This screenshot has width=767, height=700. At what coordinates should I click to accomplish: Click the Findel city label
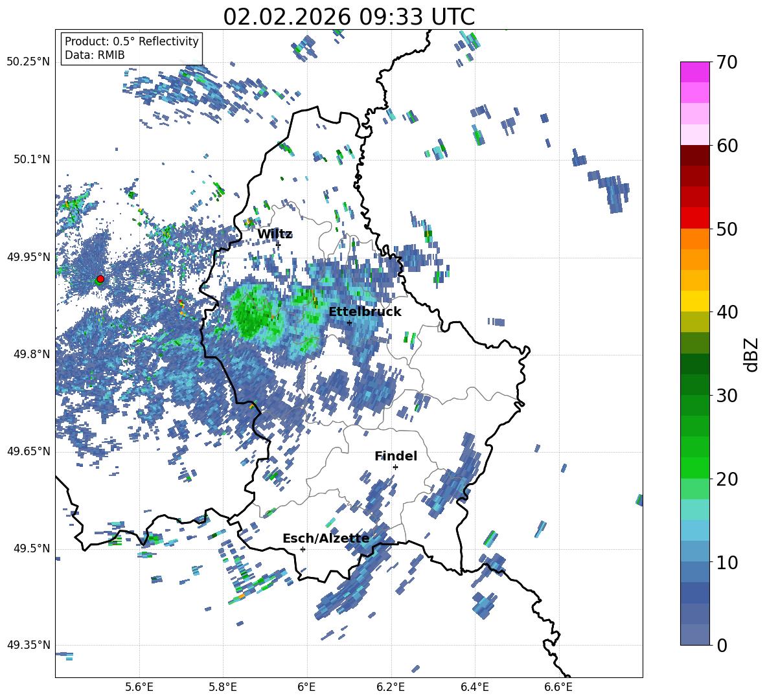[396, 456]
